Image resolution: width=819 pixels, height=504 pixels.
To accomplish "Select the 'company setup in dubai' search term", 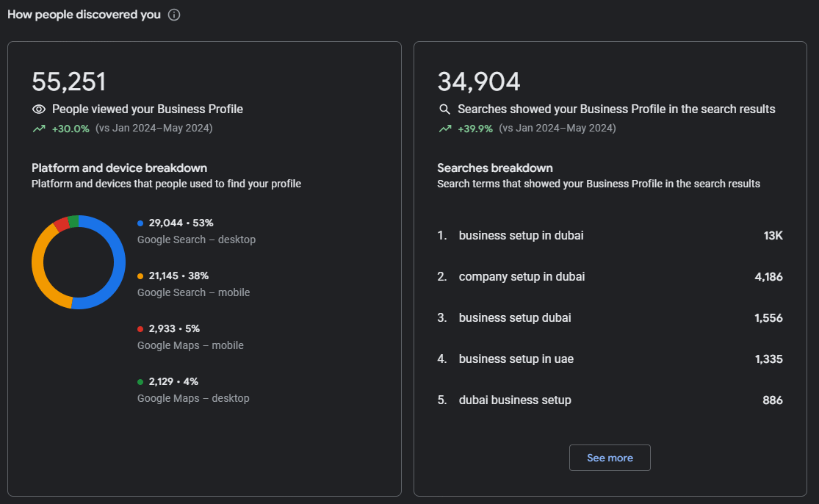I will tap(522, 277).
